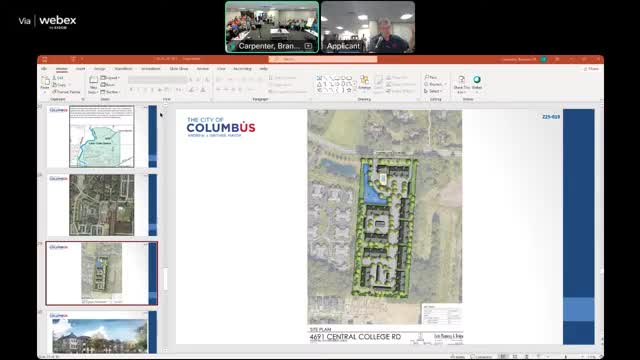640x360 pixels.
Task: Switch to the Insert tab
Action: pos(80,69)
